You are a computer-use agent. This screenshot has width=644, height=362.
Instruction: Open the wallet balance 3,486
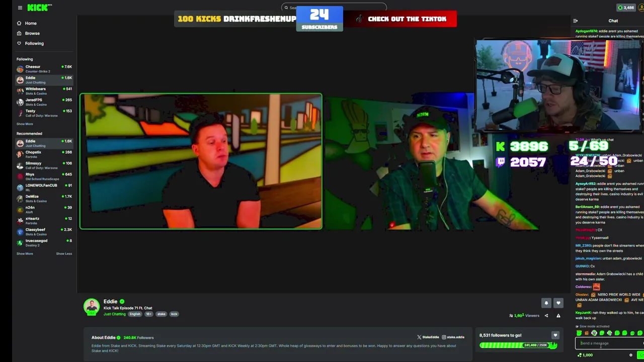(x=626, y=8)
